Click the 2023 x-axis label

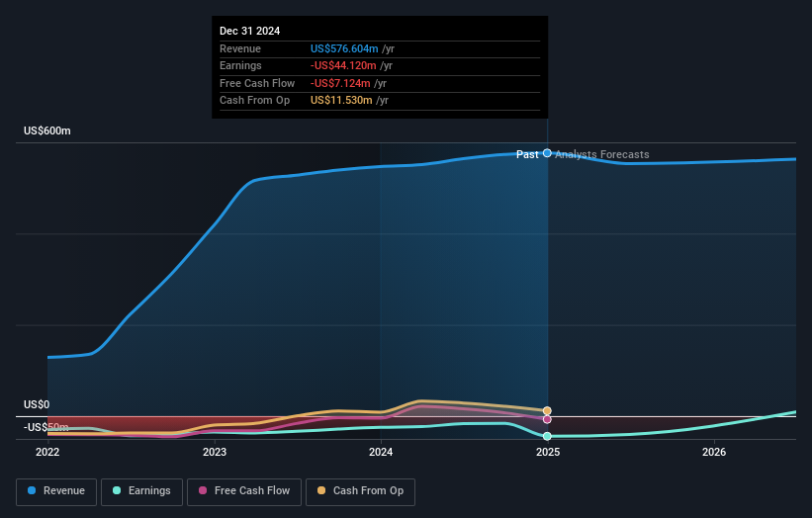(215, 453)
